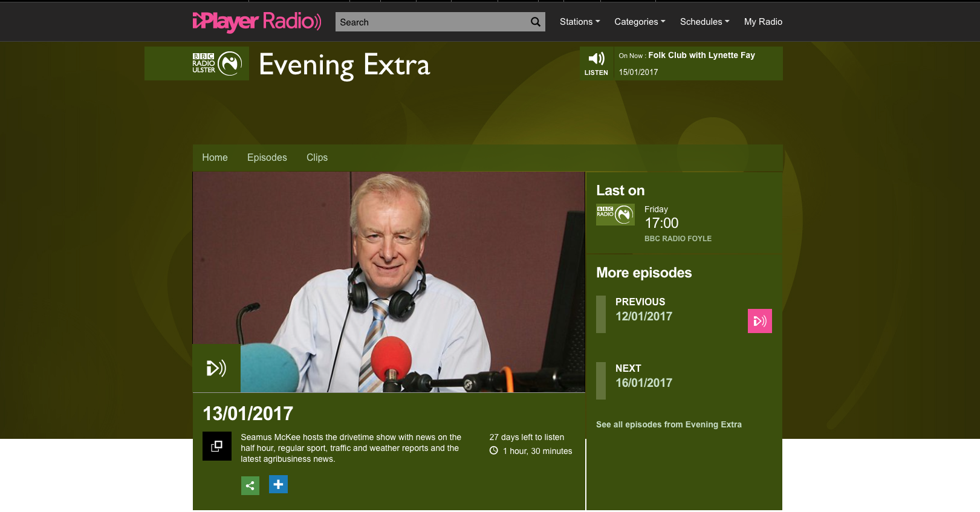Viewport: 980px width, 512px height.
Task: Click the green share icon
Action: [x=250, y=485]
